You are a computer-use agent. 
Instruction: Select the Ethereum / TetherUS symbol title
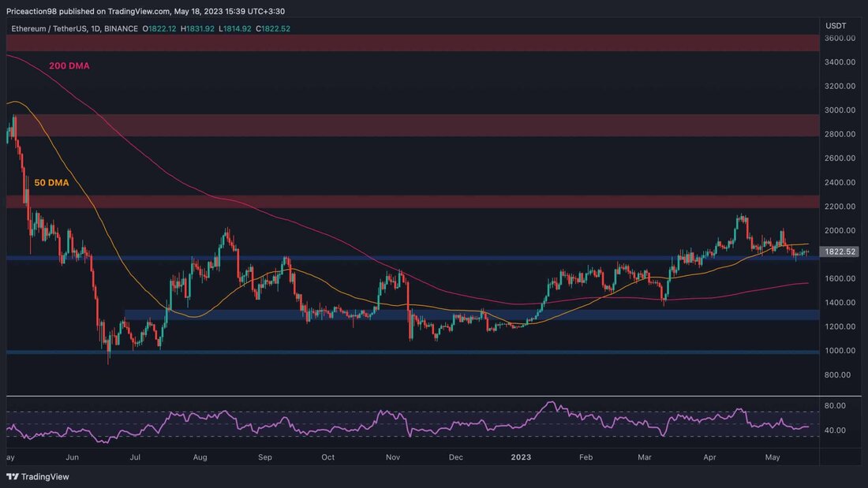tap(75, 28)
